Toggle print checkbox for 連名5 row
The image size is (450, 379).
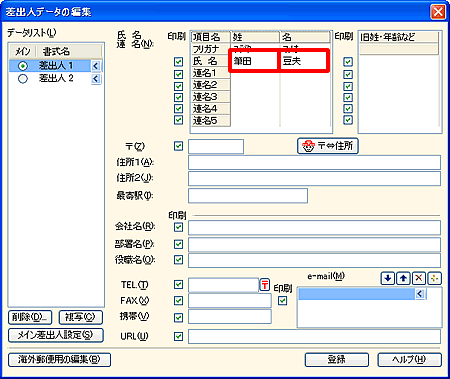pos(178,120)
